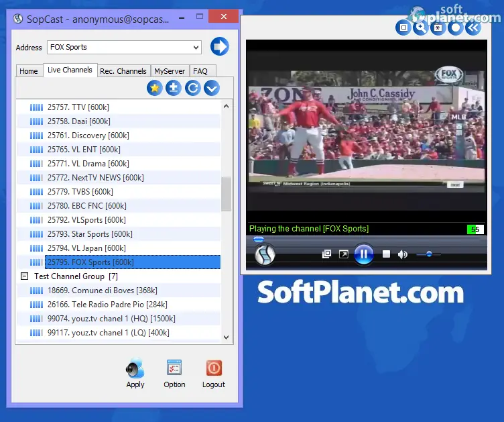Click the detach video window icon
Screen dimensions: 504x422
326,254
